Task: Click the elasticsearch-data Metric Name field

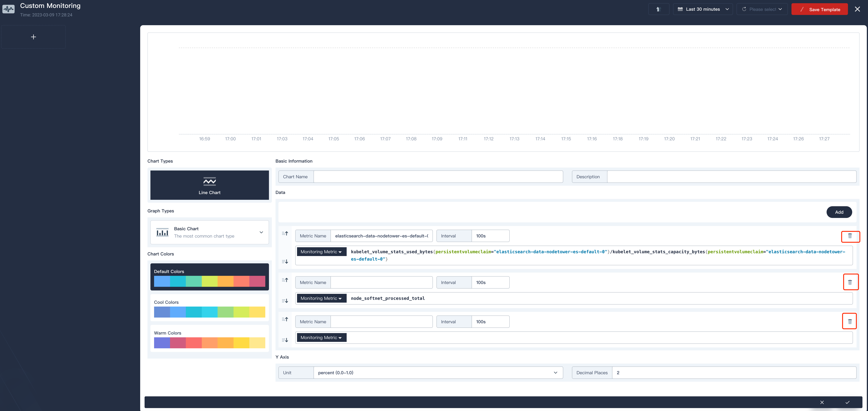Action: click(381, 236)
